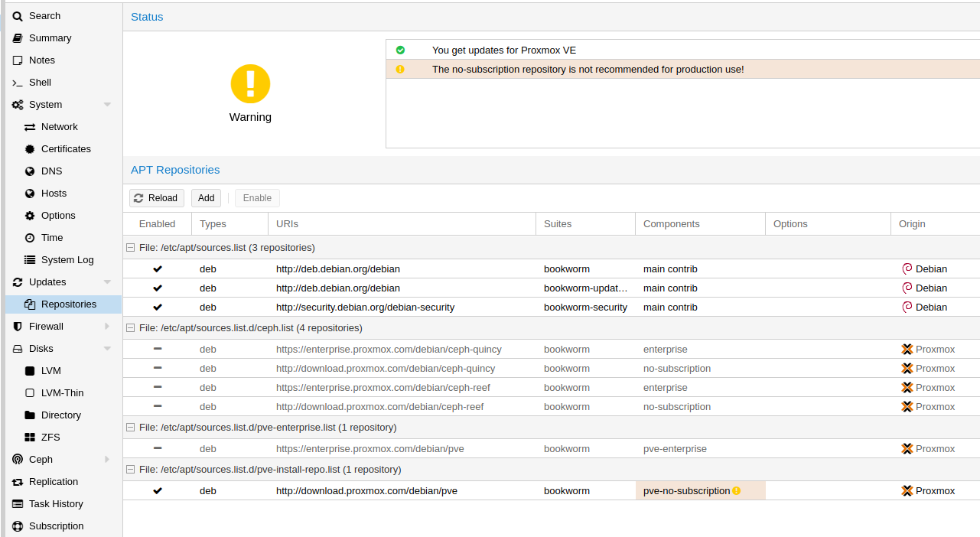Toggle the enabled check on the pve-no-subscription repository
Image resolution: width=980 pixels, height=537 pixels.
point(157,490)
